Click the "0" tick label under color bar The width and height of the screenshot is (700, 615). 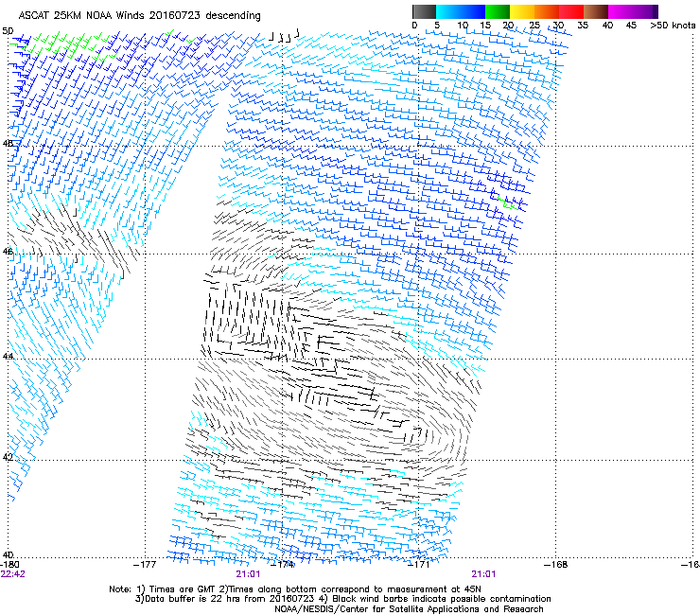point(414,25)
